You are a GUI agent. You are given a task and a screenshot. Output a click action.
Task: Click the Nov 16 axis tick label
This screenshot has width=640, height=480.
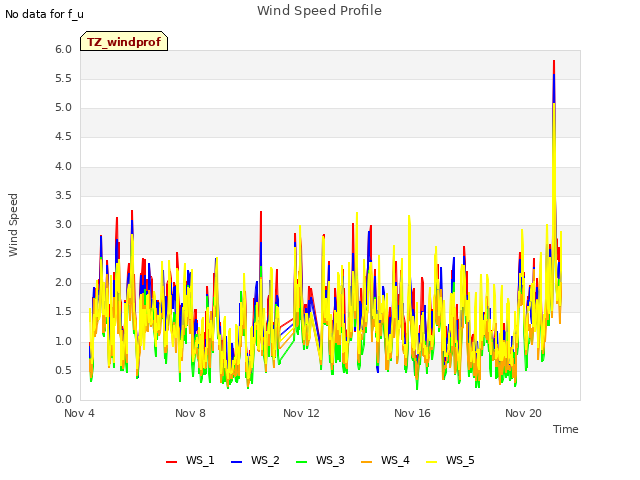[x=412, y=413]
